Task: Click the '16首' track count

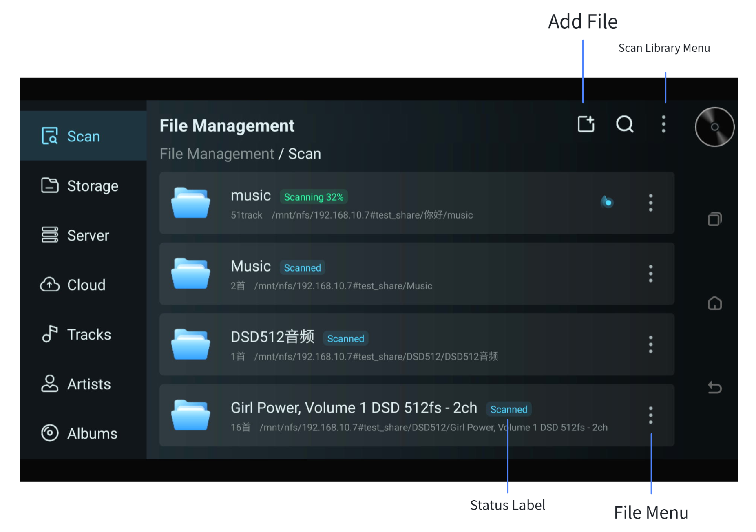Action: 241,427
